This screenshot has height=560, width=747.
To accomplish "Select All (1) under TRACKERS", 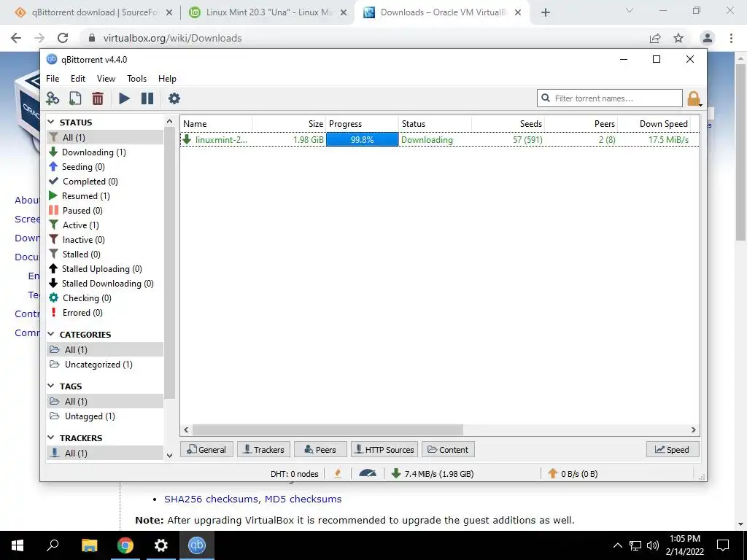I will [x=105, y=453].
